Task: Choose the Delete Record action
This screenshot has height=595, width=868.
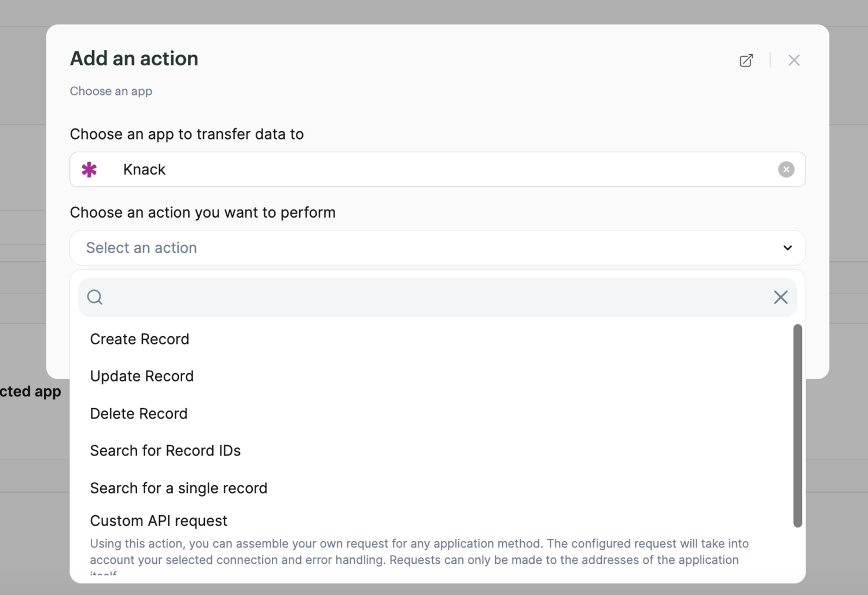Action: coord(138,413)
